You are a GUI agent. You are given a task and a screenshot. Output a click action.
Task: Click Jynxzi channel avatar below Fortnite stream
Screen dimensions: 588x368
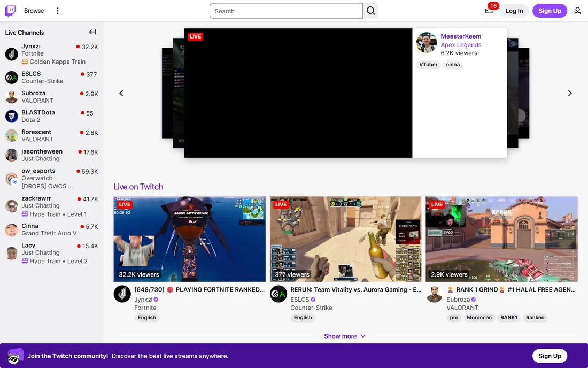click(122, 294)
